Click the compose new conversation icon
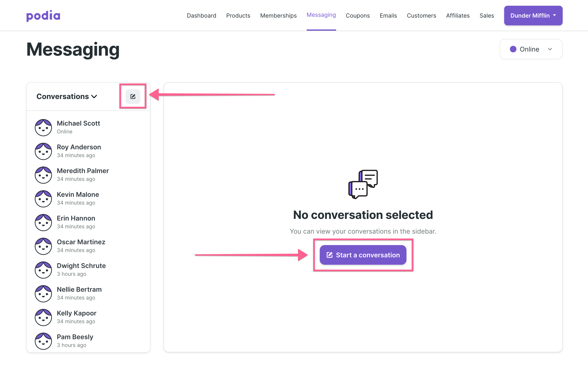Image resolution: width=588 pixels, height=367 pixels. pos(133,96)
